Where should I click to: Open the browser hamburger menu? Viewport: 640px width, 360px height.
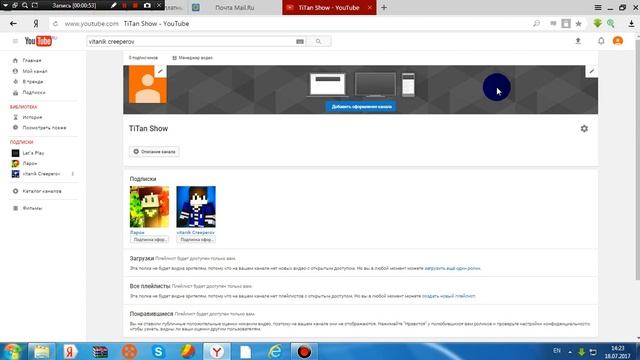click(598, 7)
